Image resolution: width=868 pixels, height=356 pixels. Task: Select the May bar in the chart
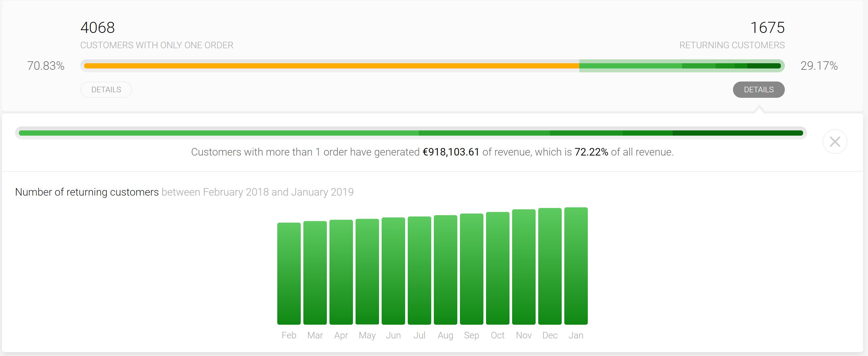[x=367, y=272]
